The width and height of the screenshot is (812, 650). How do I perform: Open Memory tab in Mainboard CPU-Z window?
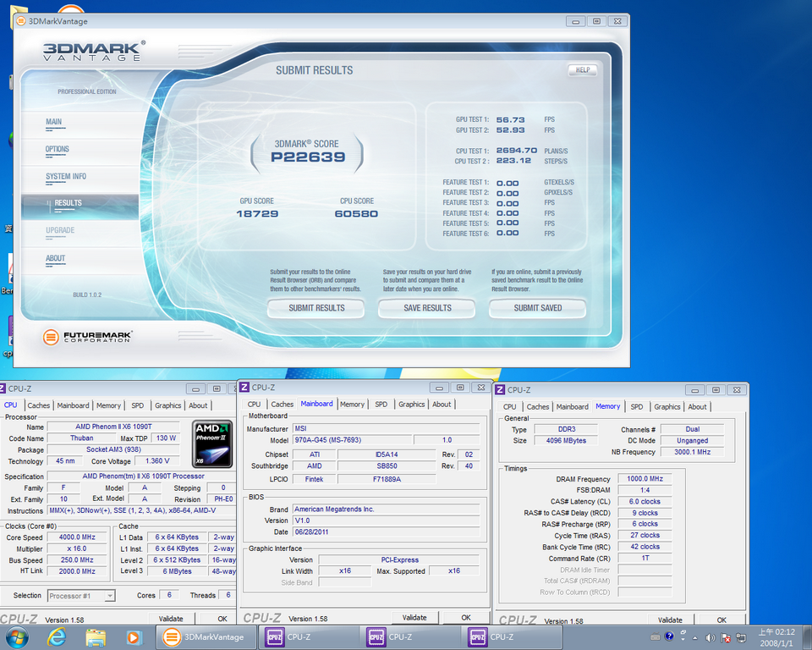(x=352, y=405)
